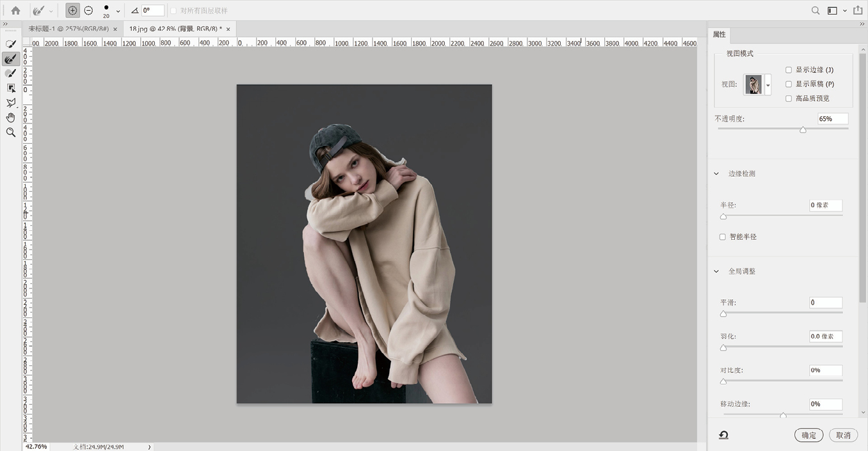Select the Quick Selection tool

click(x=11, y=44)
